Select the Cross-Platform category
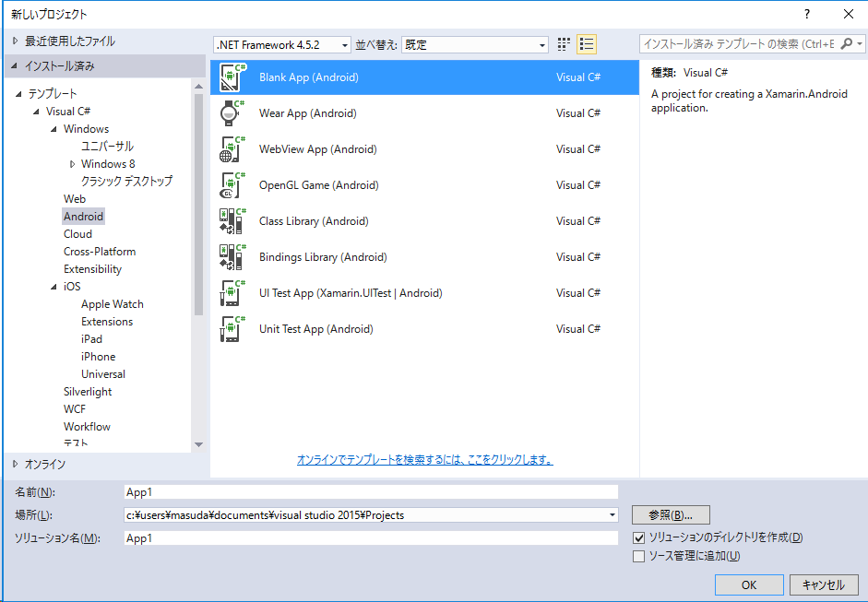 [100, 252]
